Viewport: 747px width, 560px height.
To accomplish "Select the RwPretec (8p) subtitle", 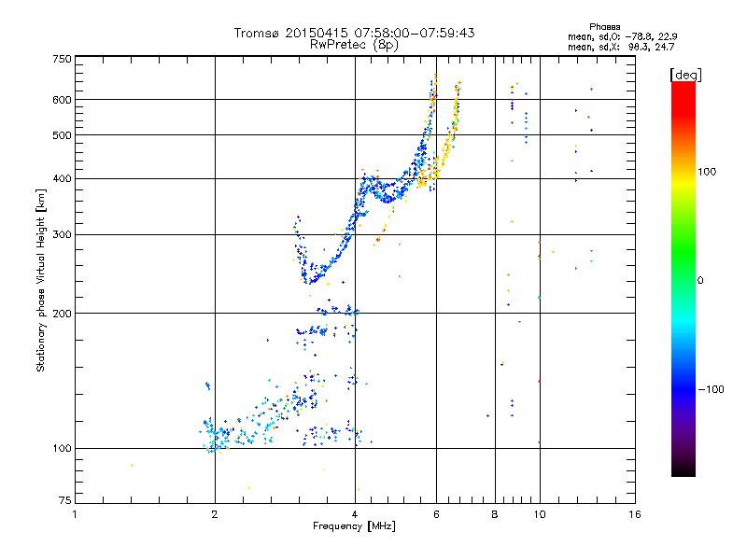I will (x=354, y=44).
